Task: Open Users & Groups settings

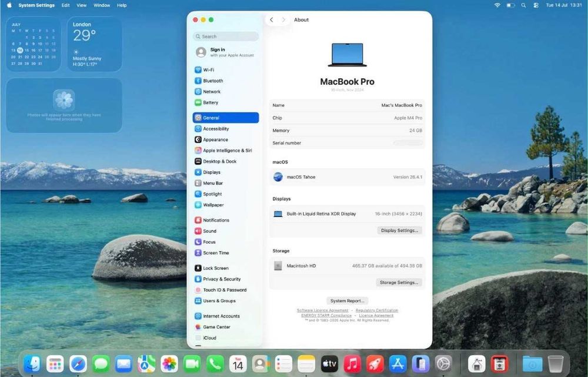Action: [225, 301]
